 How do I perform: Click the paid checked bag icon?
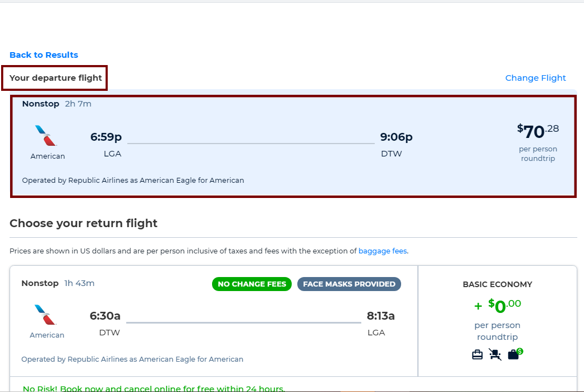[514, 354]
